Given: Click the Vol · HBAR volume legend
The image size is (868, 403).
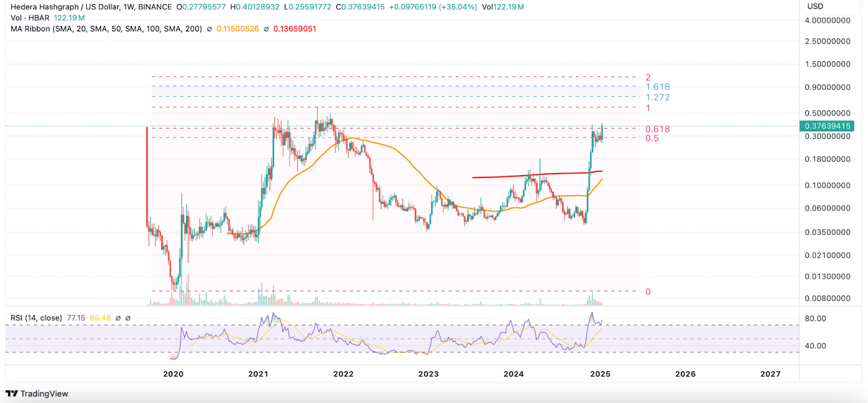Looking at the screenshot, I should click(x=30, y=18).
